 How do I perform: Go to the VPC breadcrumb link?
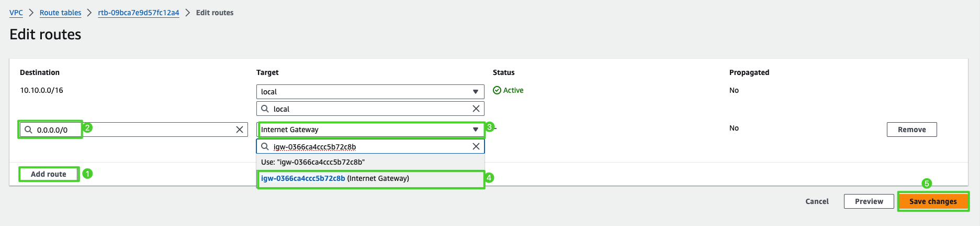tap(16, 13)
